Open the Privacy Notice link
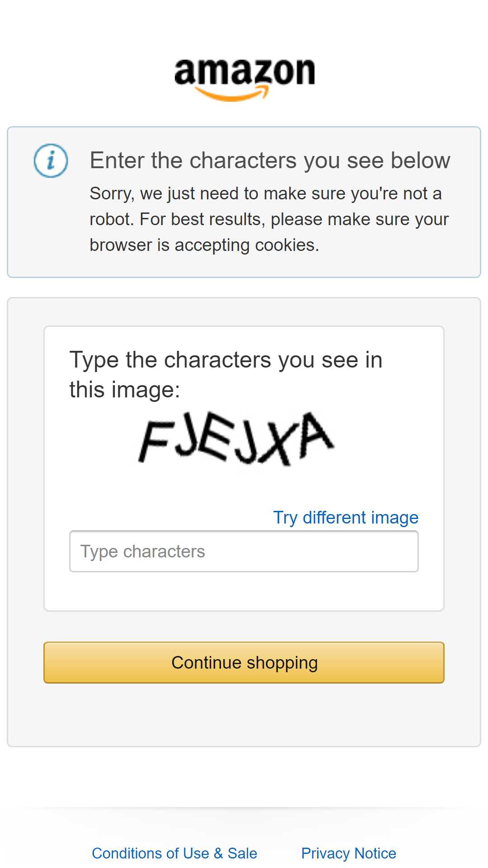This screenshot has height=868, width=488. (348, 853)
